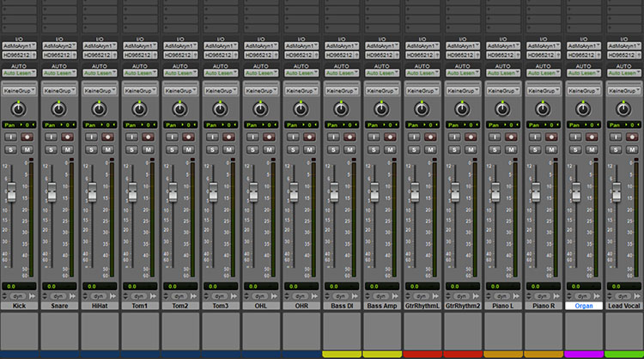Arm the Kick track for recording

27,137
